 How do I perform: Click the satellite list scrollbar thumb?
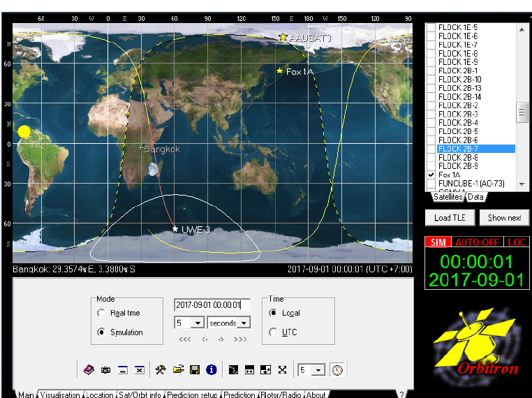522,112
